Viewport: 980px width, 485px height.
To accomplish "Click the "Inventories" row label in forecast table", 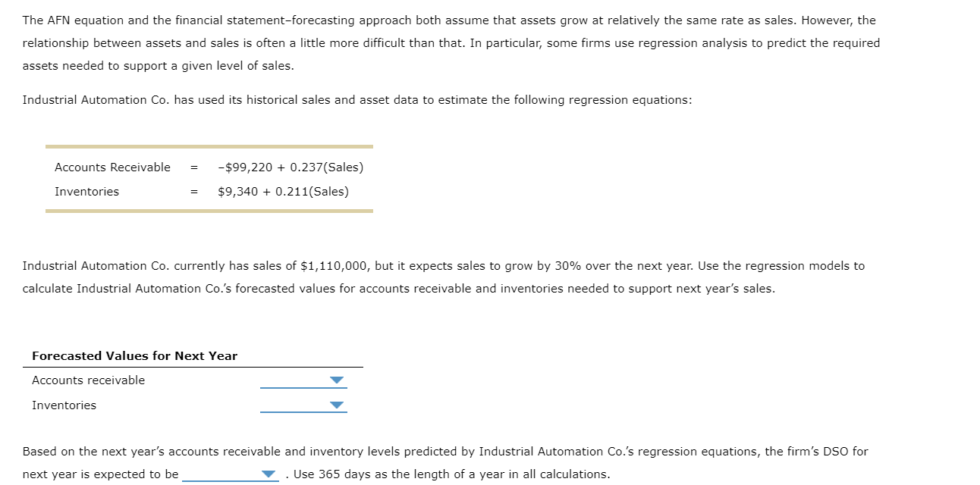I will coord(64,405).
